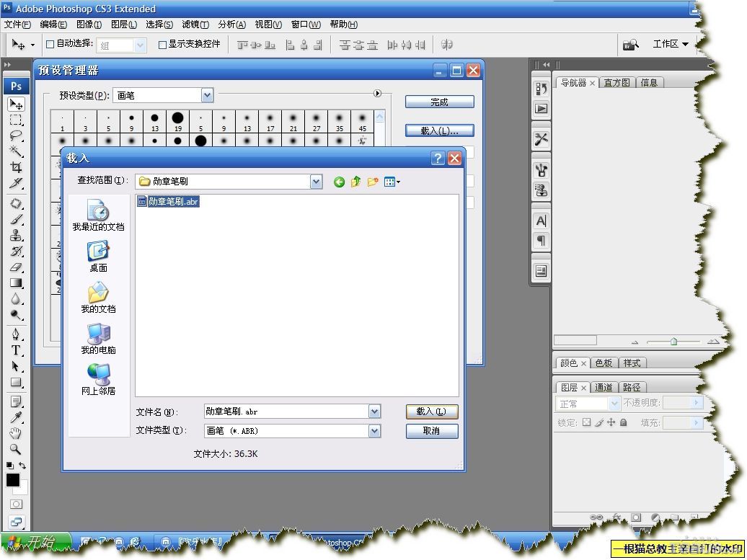Image resolution: width=747 pixels, height=560 pixels.
Task: Select the Spot Healing Brush tool
Action: (x=16, y=204)
